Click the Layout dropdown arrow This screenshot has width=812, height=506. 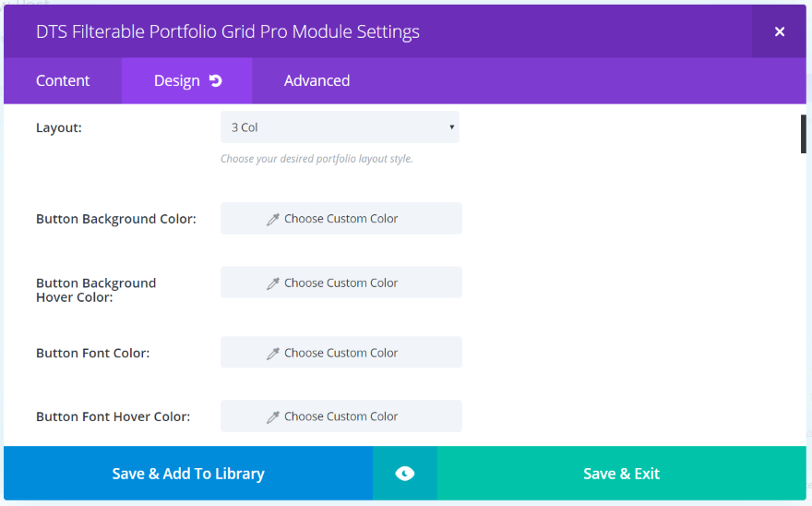(451, 127)
